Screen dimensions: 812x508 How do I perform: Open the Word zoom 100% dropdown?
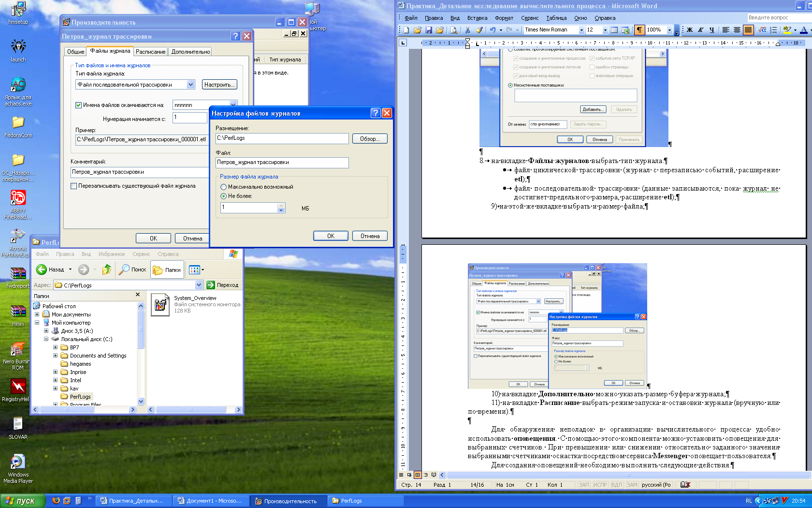pyautogui.click(x=669, y=30)
